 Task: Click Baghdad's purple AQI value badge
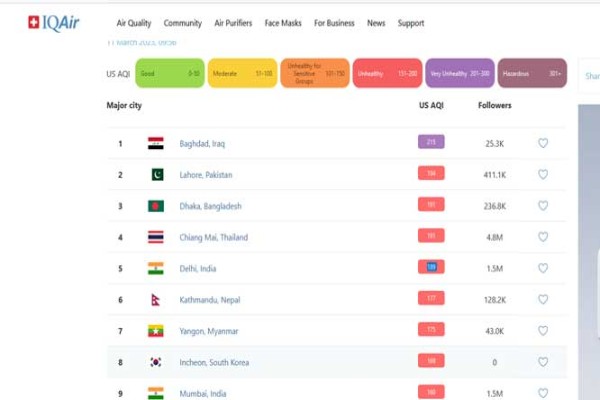tap(431, 142)
